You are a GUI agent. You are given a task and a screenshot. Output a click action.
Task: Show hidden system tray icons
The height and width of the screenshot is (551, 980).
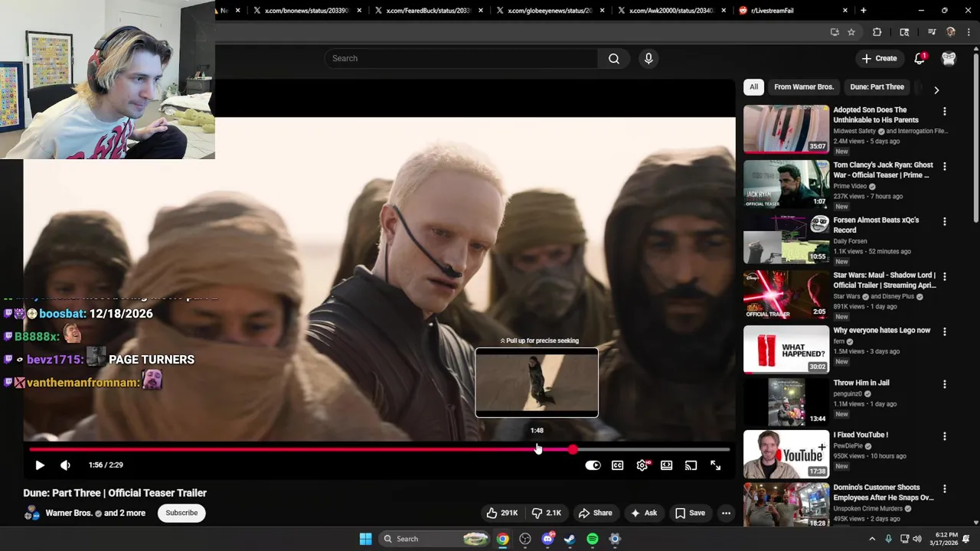[871, 539]
